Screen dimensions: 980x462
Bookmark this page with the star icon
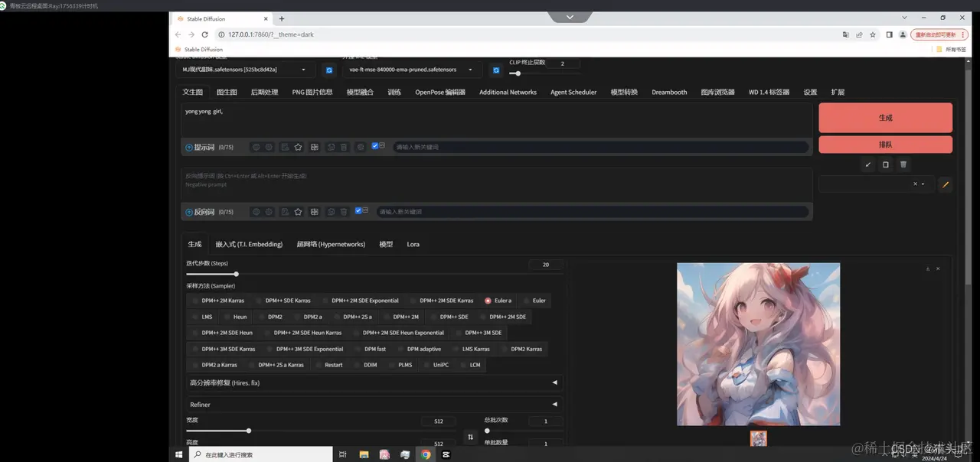(x=872, y=34)
